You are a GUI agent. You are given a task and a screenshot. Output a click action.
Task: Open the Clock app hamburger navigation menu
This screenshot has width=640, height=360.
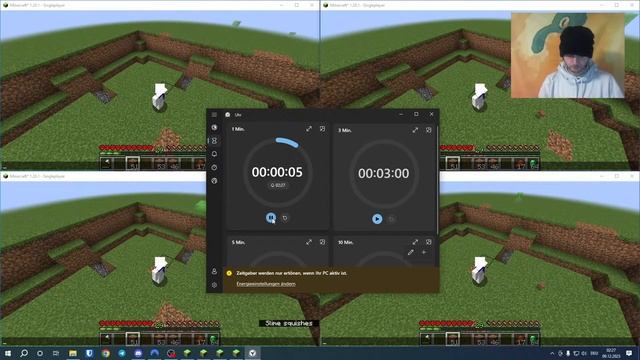point(214,115)
